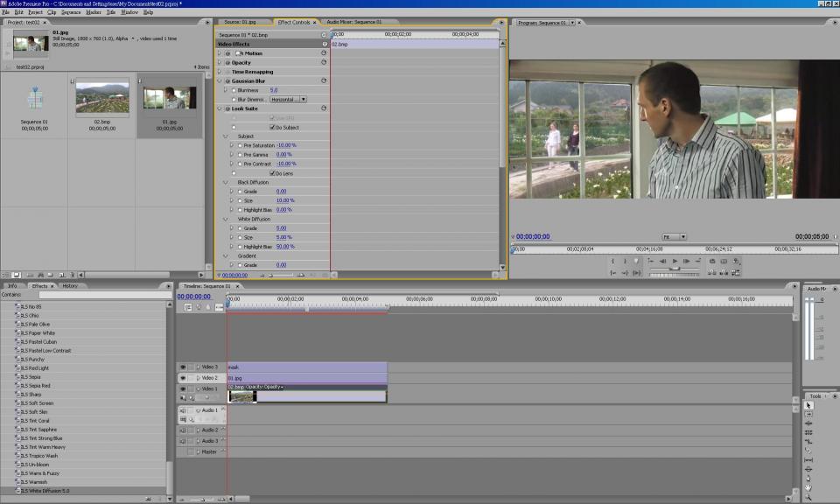Select the Pen tool in Tools panel
This screenshot has width=840, height=504.
808,479
